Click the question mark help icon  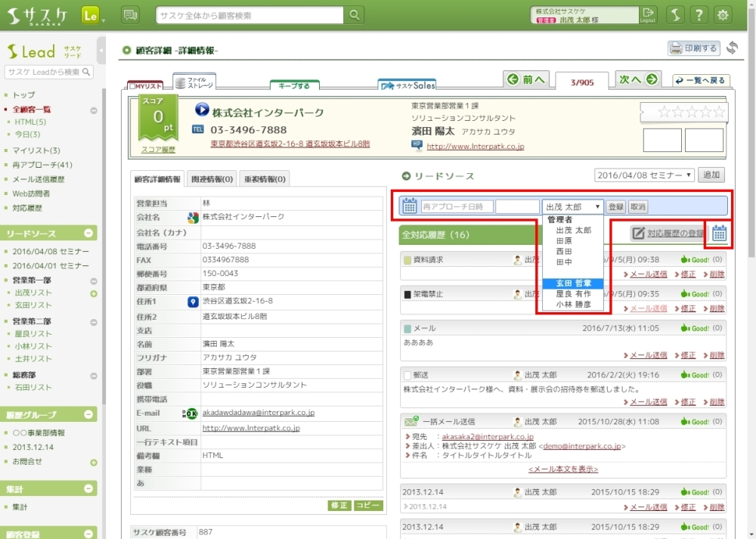[x=700, y=15]
